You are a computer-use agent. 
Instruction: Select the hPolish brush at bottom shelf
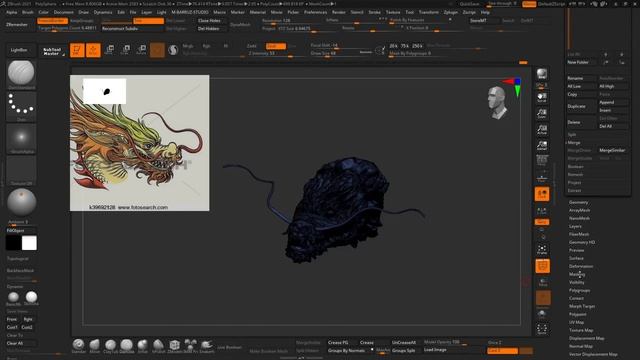[158, 345]
